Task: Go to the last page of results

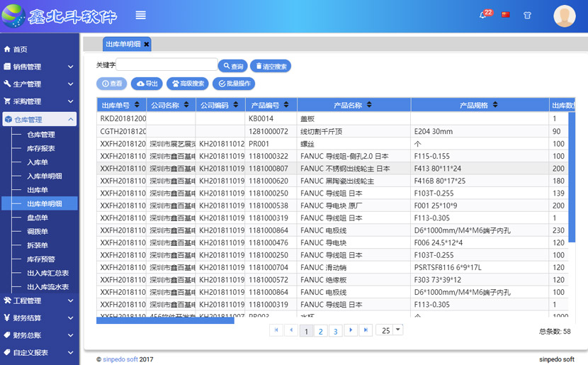Action: click(x=366, y=330)
